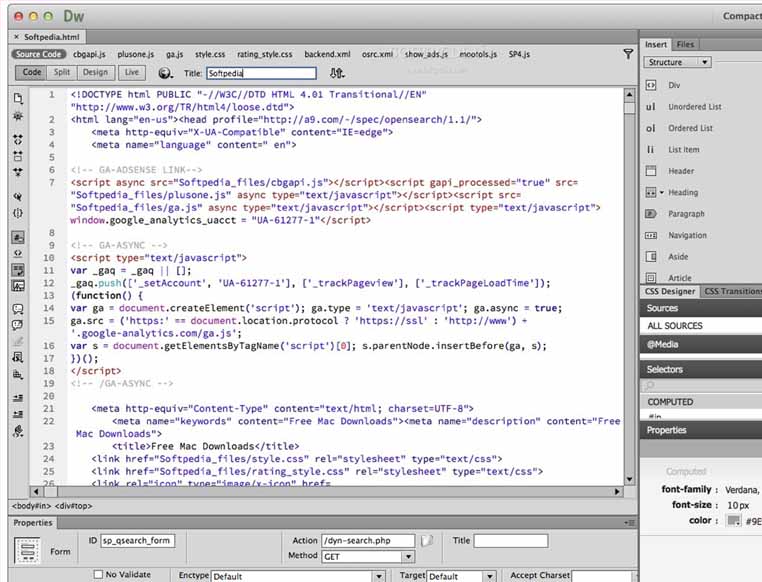Show the Code Navigator icon

(x=18, y=117)
